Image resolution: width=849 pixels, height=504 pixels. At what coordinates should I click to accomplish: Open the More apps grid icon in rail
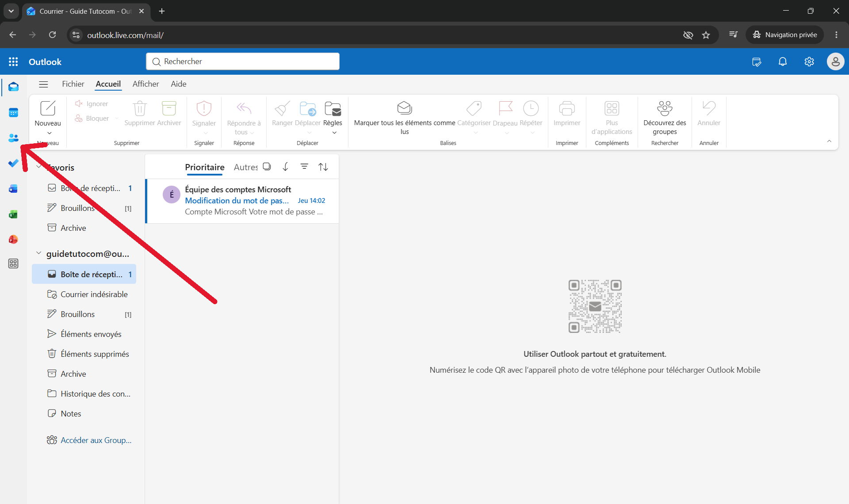13,263
